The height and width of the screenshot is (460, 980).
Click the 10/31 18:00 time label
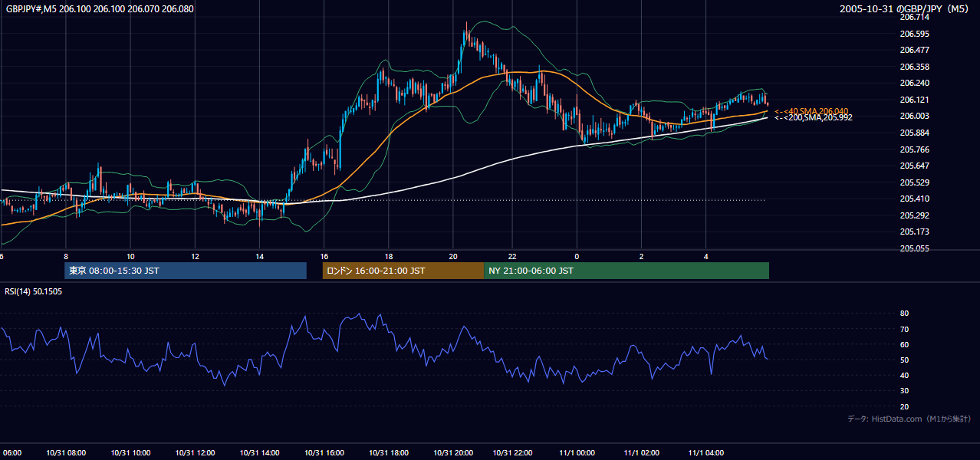[x=388, y=453]
